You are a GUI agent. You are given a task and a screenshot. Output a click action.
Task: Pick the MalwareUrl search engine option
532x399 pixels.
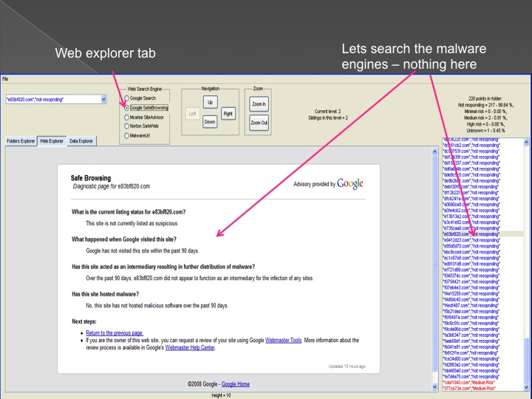[126, 134]
